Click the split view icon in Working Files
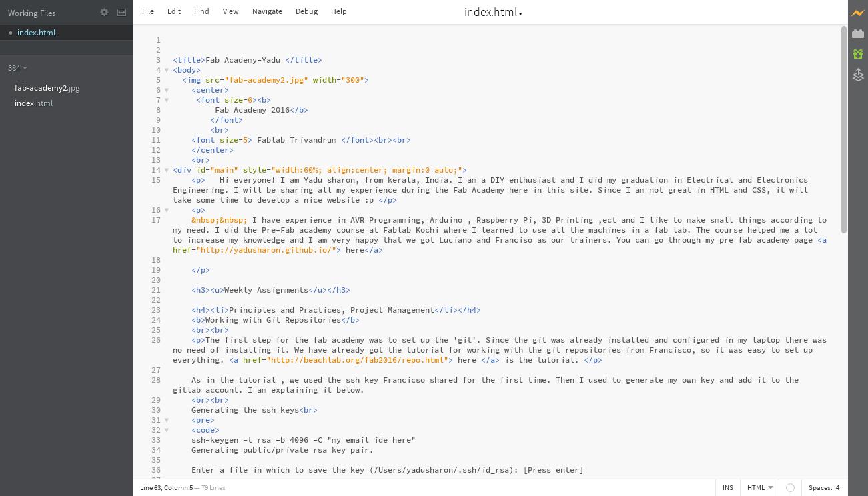Screen dimensions: 868x496 point(121,12)
